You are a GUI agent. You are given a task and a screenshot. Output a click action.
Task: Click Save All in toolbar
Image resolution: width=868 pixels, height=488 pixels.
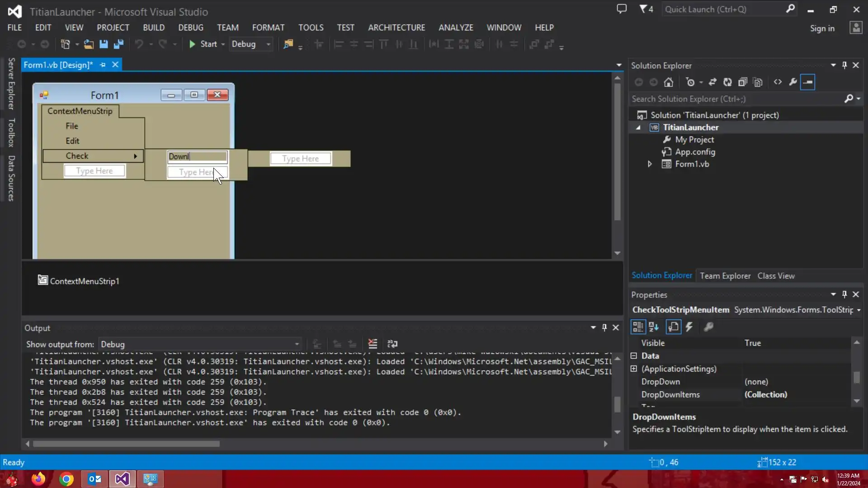(118, 44)
